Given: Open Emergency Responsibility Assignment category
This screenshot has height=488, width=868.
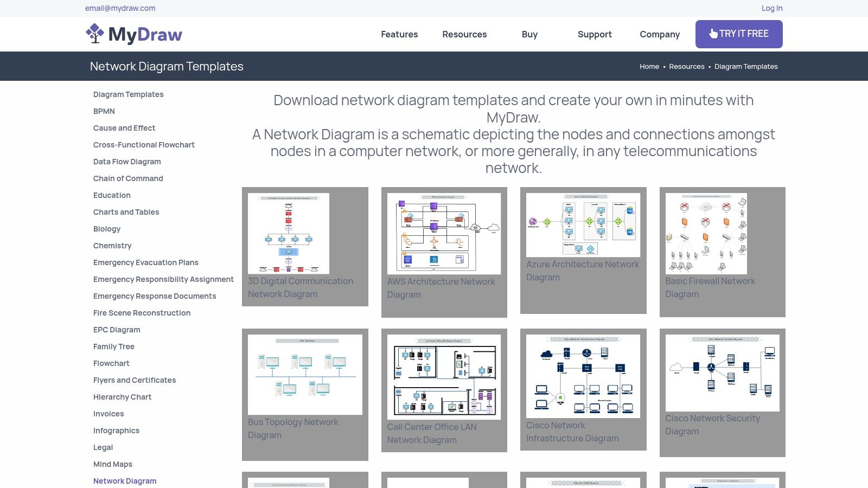Looking at the screenshot, I should coord(163,279).
